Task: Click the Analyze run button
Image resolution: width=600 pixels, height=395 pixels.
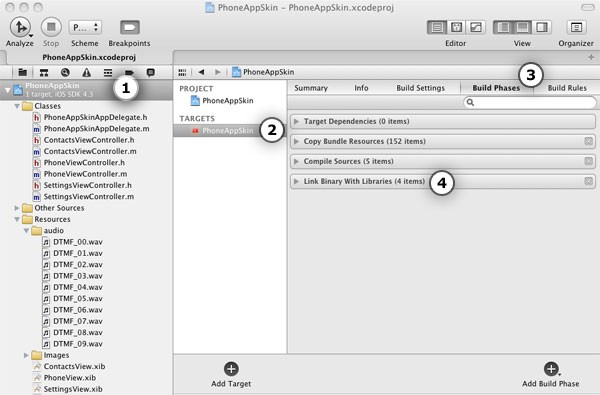Action: pos(20,27)
